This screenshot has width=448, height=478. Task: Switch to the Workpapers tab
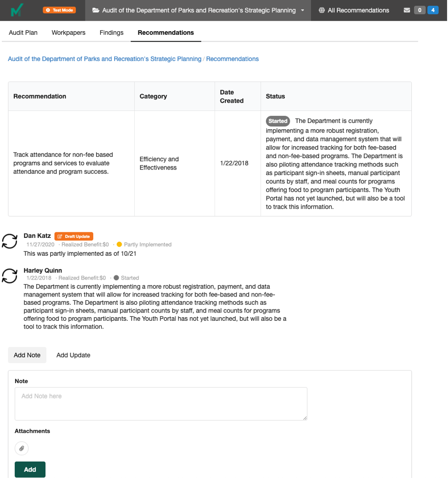click(x=69, y=33)
